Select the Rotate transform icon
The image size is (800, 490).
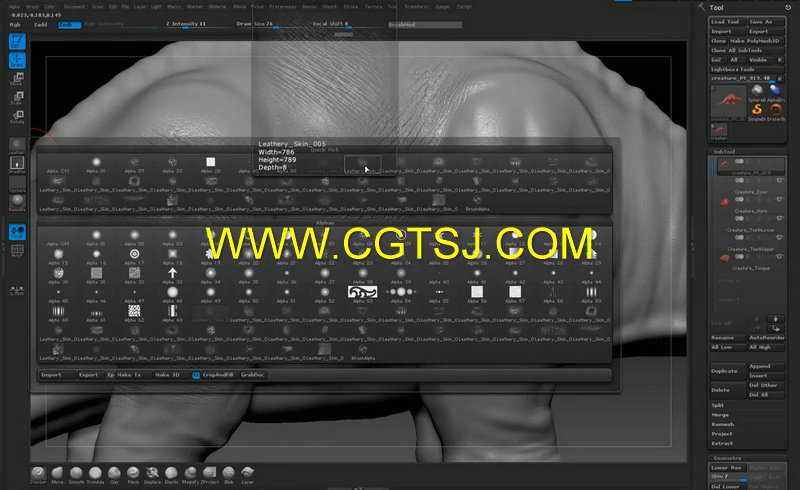tap(17, 117)
